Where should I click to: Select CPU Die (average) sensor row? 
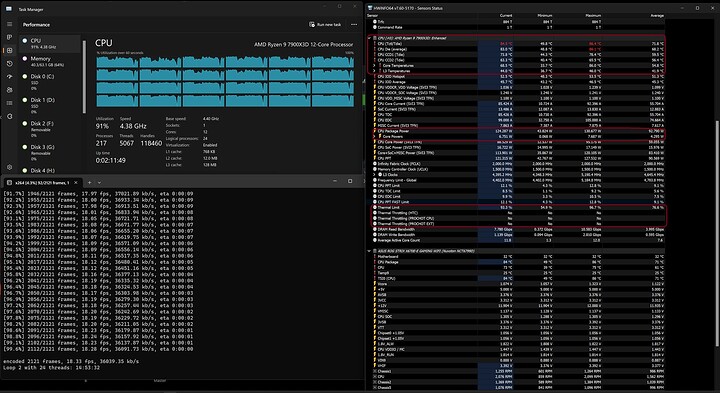click(x=517, y=49)
